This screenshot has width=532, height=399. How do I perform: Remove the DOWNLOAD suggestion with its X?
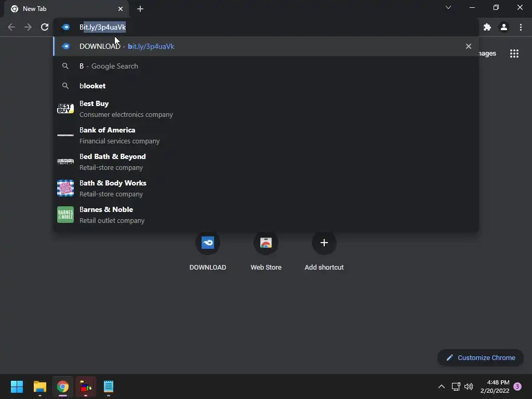click(469, 46)
